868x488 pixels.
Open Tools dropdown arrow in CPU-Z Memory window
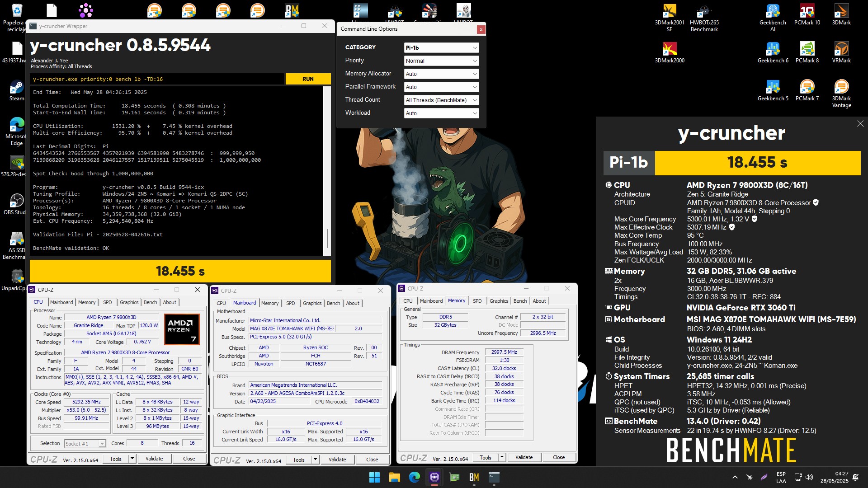(x=501, y=457)
